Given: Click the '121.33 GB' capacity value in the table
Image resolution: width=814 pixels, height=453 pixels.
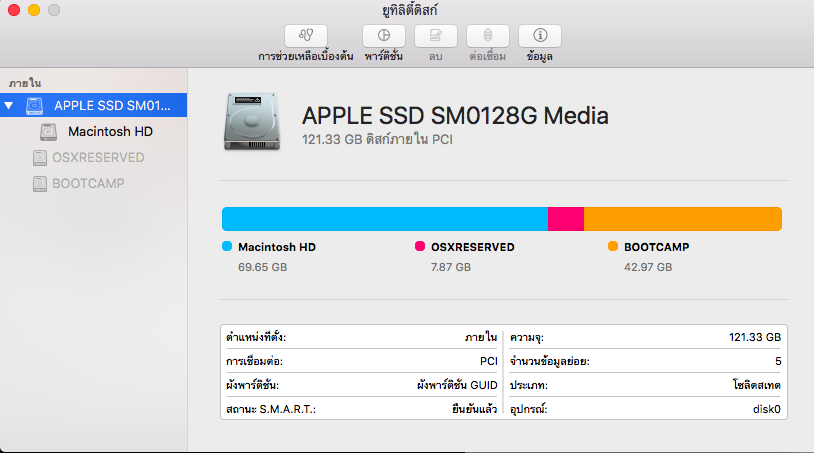Looking at the screenshot, I should 755,337.
